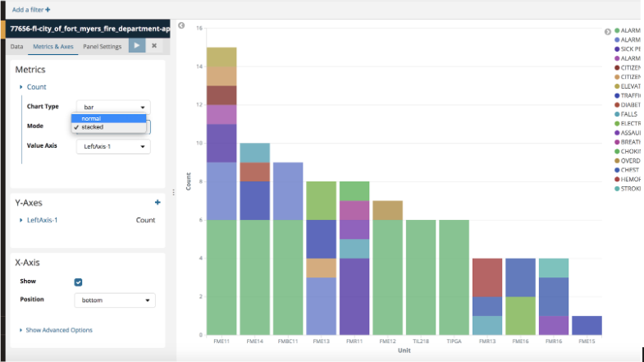Collapse the editor sidebar with the left arrow
This screenshot has width=644, height=362.
181,26
